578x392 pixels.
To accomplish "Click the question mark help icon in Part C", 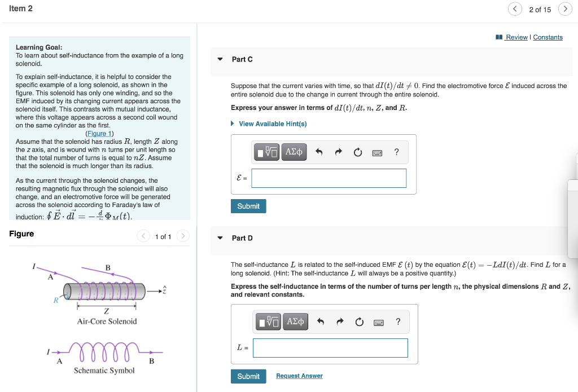I will 396,152.
